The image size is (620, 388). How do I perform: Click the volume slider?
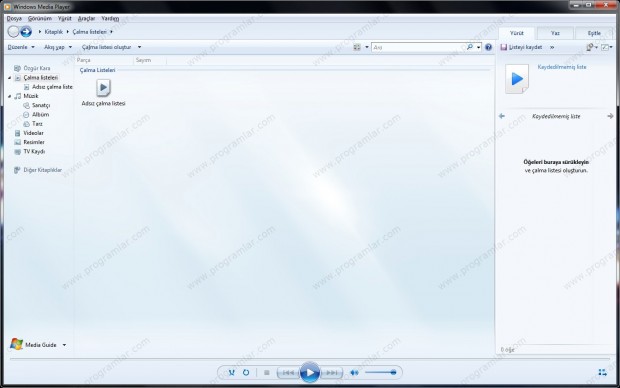(380, 372)
